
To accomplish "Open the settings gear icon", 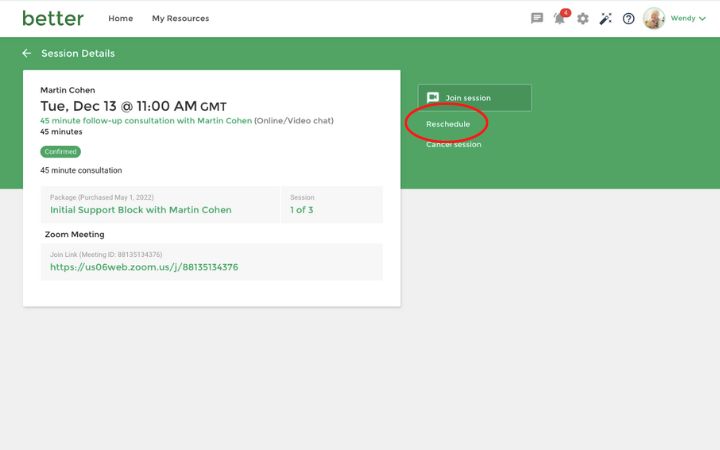I will click(583, 19).
